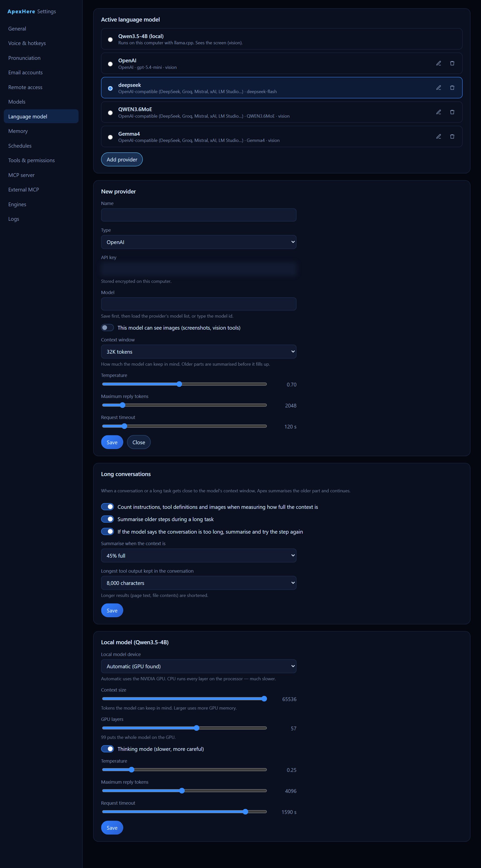Select the QWEN3.6MoE radio button
The width and height of the screenshot is (481, 868).
click(110, 113)
